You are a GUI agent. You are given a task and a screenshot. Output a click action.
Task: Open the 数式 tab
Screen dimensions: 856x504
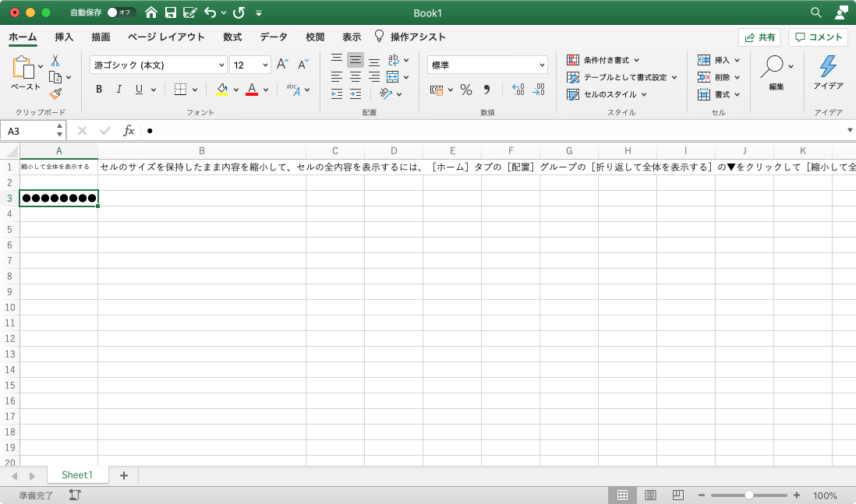(232, 37)
